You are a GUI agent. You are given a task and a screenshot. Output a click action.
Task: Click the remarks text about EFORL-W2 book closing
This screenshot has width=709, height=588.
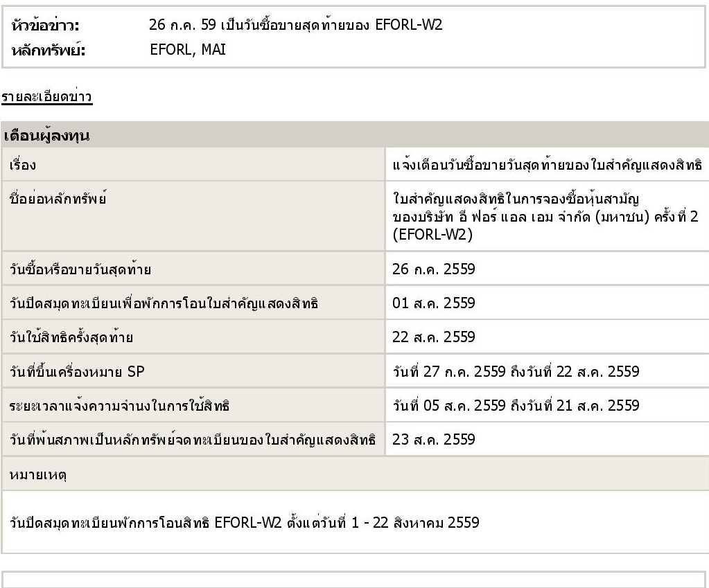(244, 523)
